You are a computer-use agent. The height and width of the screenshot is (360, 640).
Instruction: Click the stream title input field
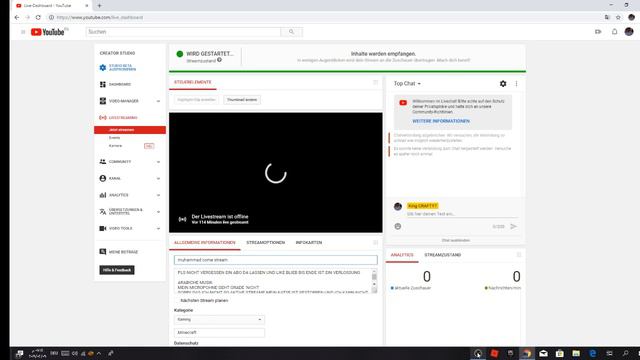[276, 260]
